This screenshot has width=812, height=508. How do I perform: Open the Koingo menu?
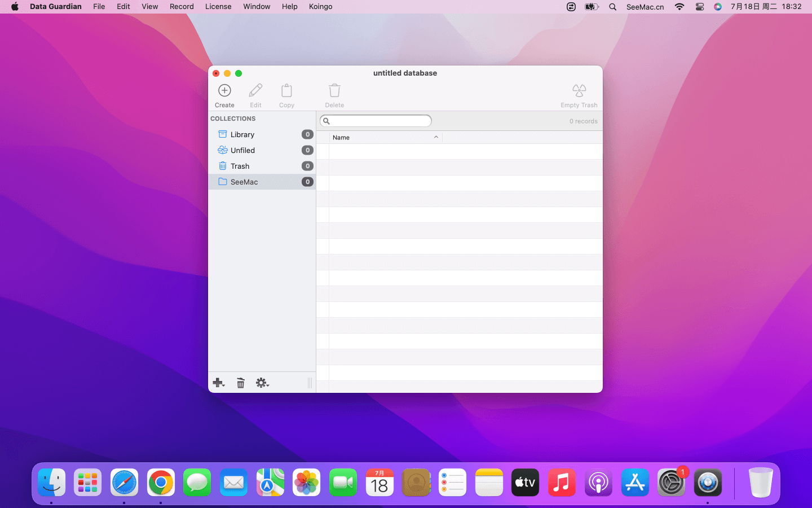tap(321, 7)
